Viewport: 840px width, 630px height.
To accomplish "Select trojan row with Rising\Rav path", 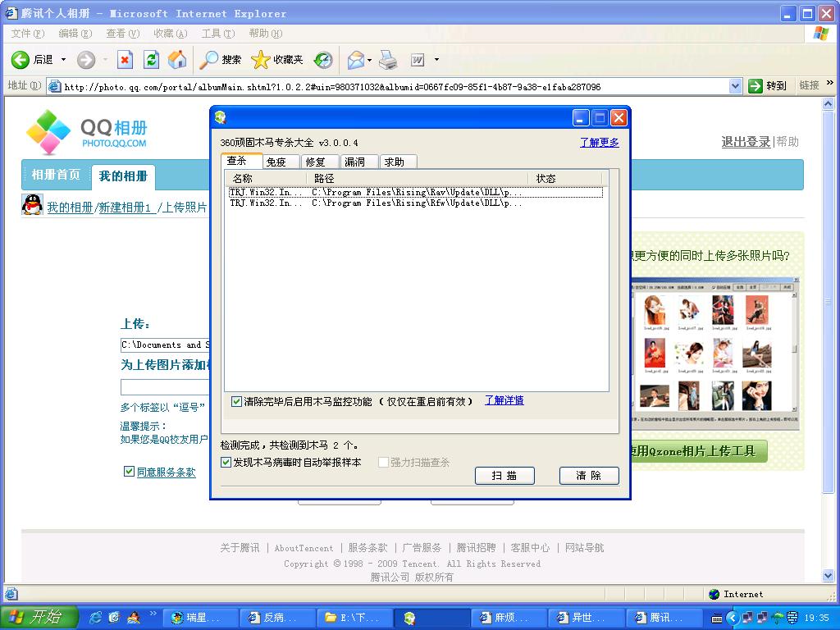I will point(416,192).
